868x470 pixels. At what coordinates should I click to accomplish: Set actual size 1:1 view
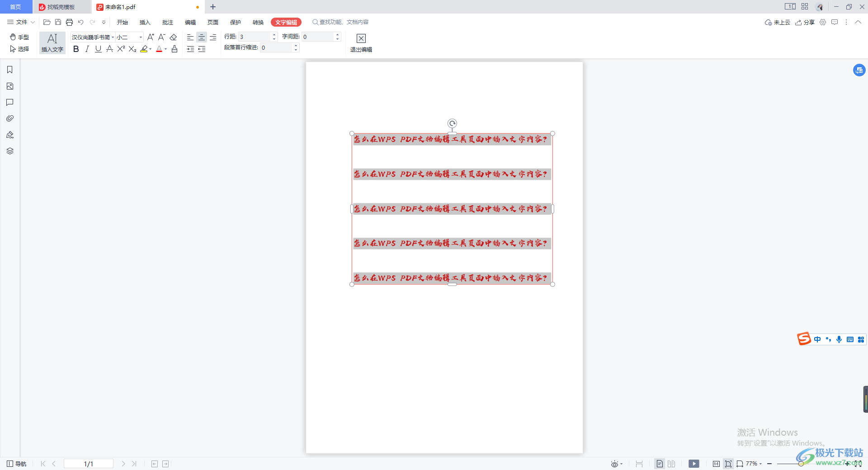(x=716, y=464)
